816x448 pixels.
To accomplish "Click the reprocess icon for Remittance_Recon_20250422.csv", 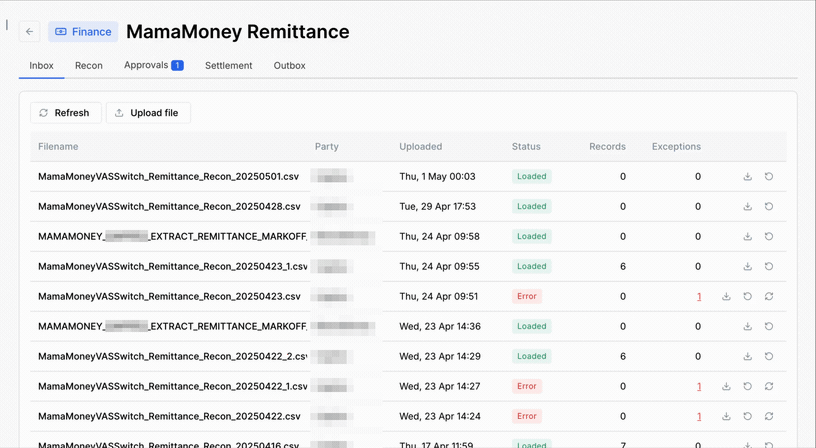I will tap(769, 416).
